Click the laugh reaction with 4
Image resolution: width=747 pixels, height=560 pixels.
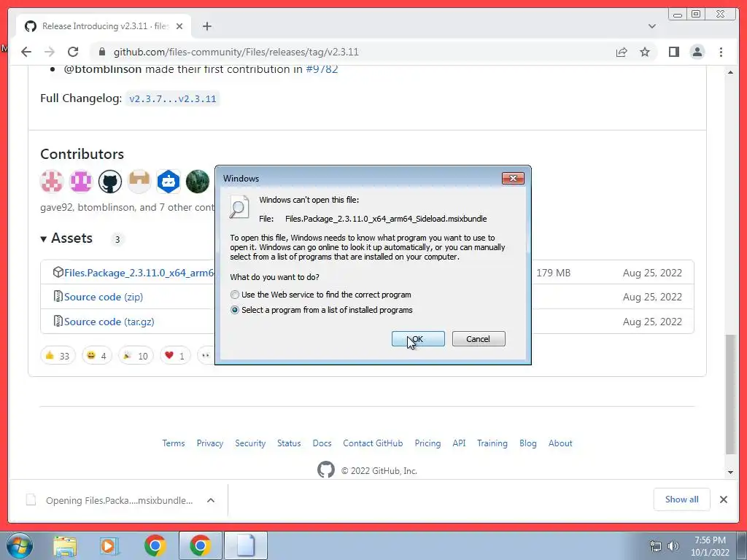point(97,356)
